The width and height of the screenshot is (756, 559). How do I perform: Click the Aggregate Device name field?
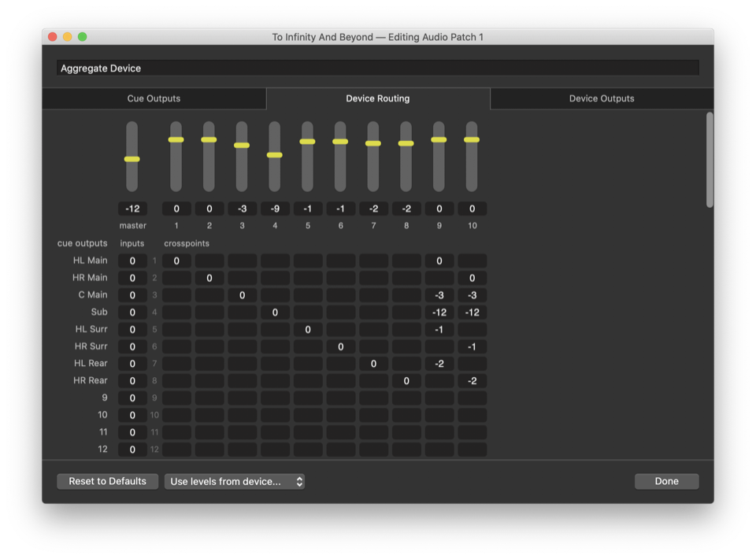click(x=378, y=68)
